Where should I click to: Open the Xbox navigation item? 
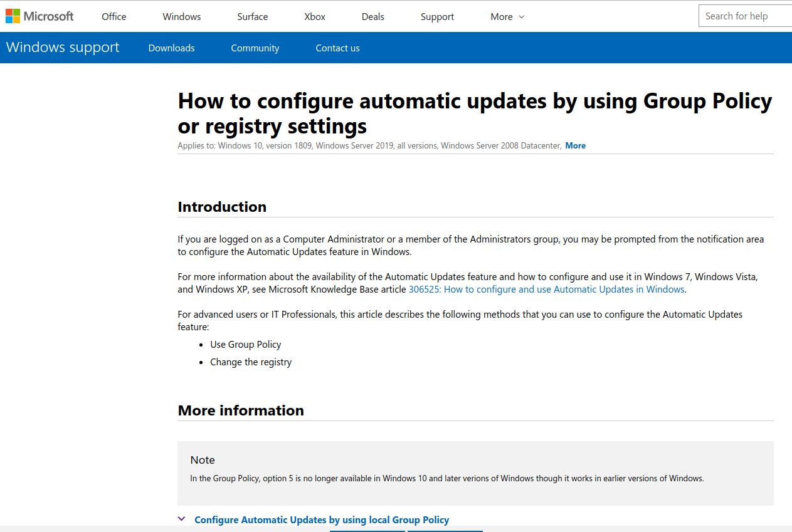coord(315,17)
